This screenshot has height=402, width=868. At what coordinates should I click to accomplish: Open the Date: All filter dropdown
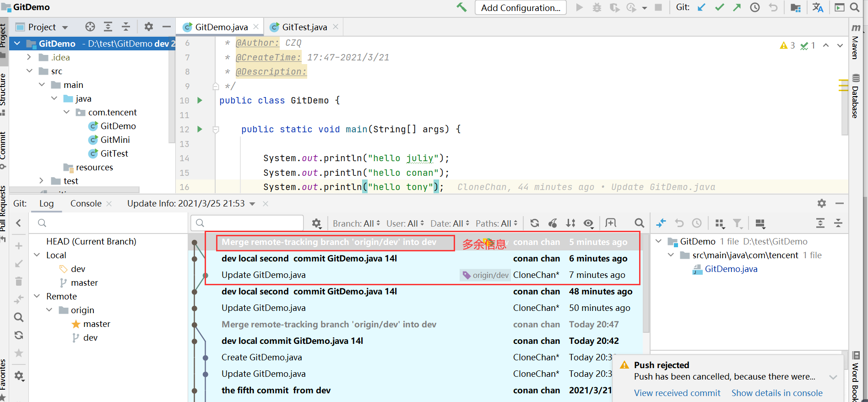[x=450, y=223]
